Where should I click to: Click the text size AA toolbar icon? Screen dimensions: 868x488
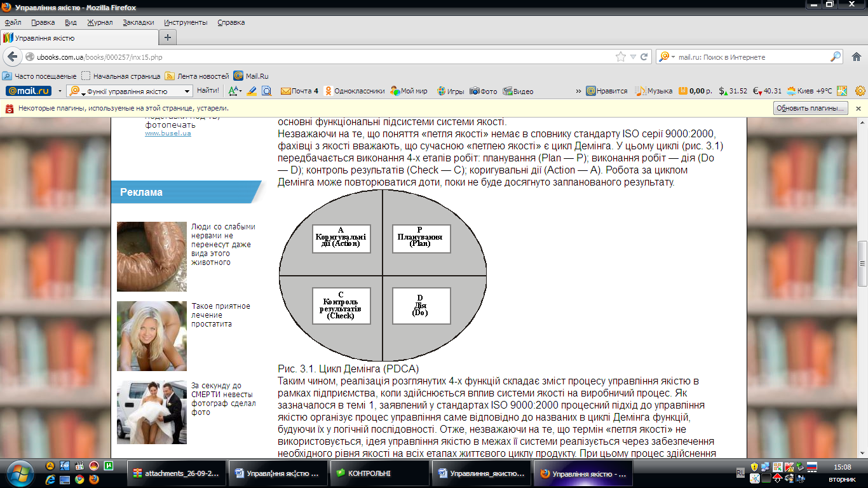[233, 91]
